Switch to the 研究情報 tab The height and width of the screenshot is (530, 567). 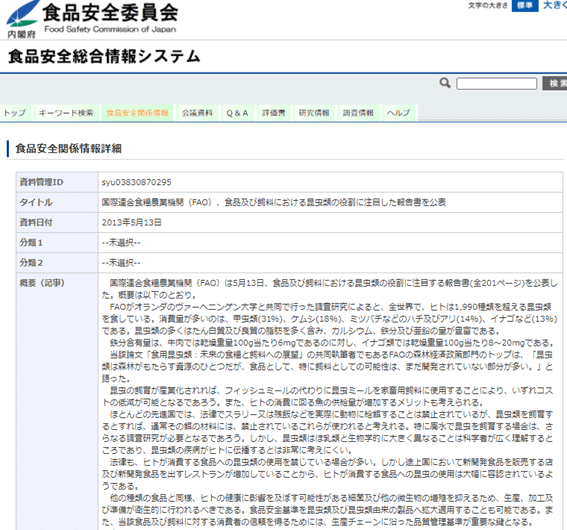click(x=314, y=113)
